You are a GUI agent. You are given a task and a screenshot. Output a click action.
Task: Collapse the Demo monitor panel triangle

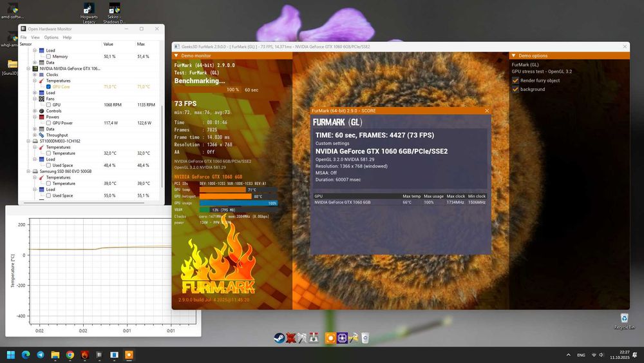coord(176,55)
